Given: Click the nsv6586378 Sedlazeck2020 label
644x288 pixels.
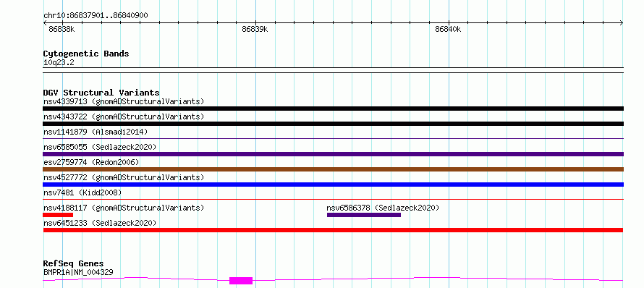Looking at the screenshot, I should click(383, 208).
